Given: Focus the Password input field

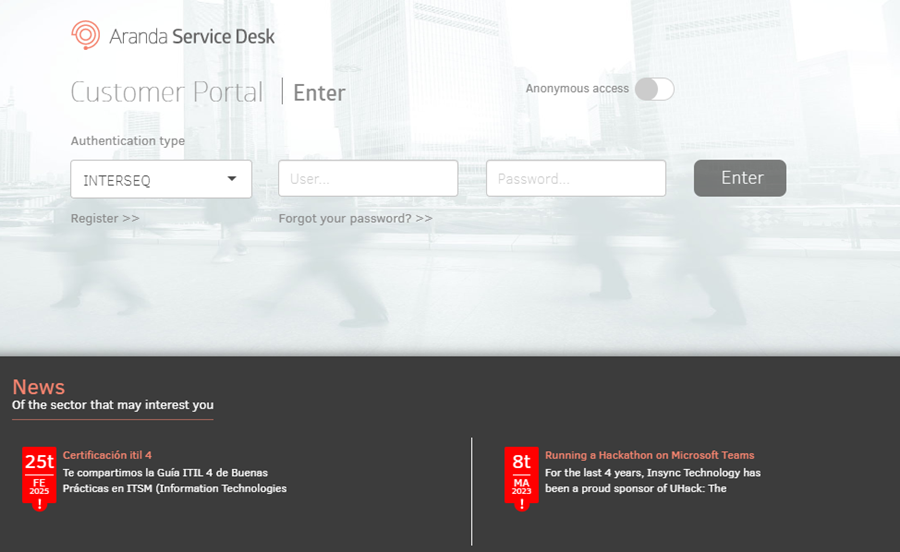Looking at the screenshot, I should point(576,178).
